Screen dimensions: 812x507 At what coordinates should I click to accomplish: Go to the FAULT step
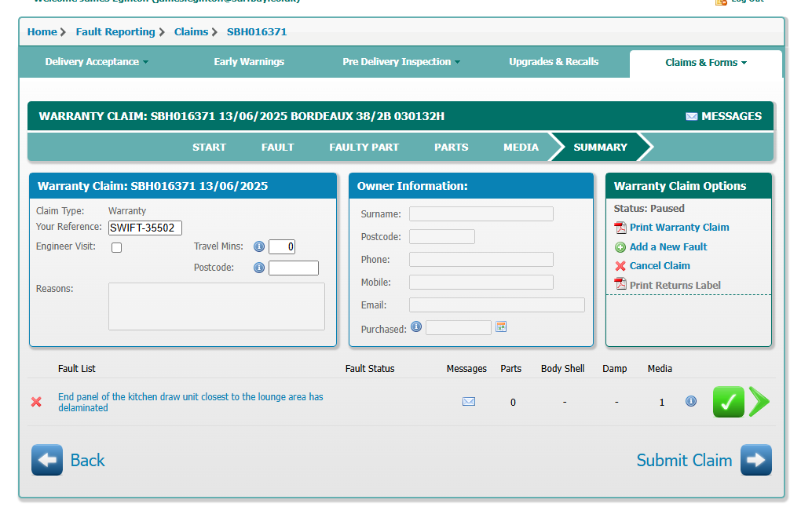(x=277, y=148)
